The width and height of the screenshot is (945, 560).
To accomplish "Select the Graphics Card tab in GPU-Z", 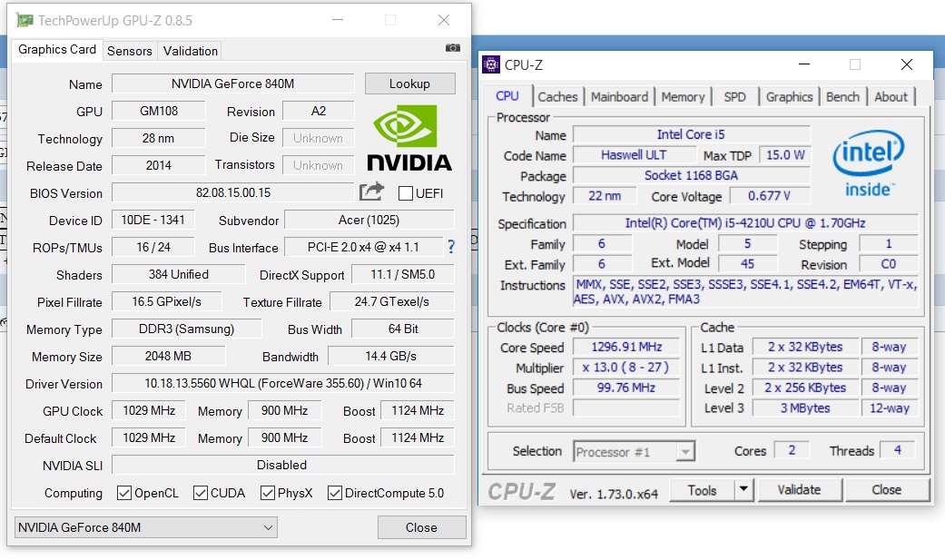I will coord(56,49).
